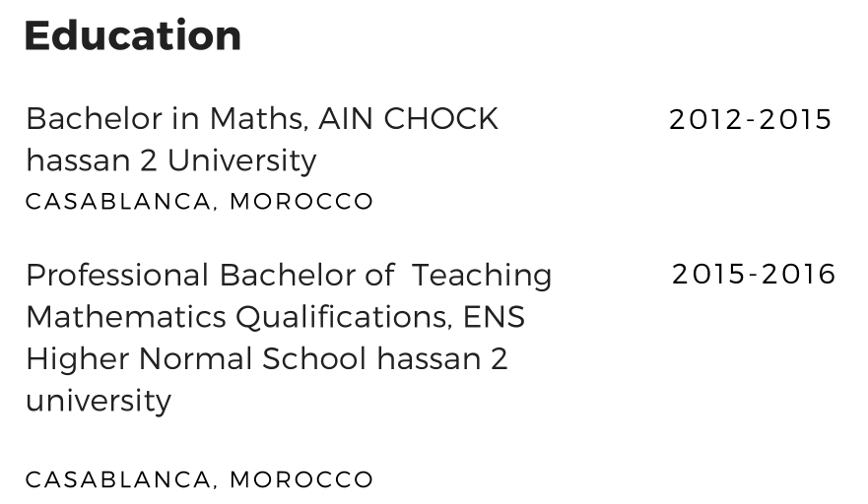Click the word "Professional"

pos(117,275)
